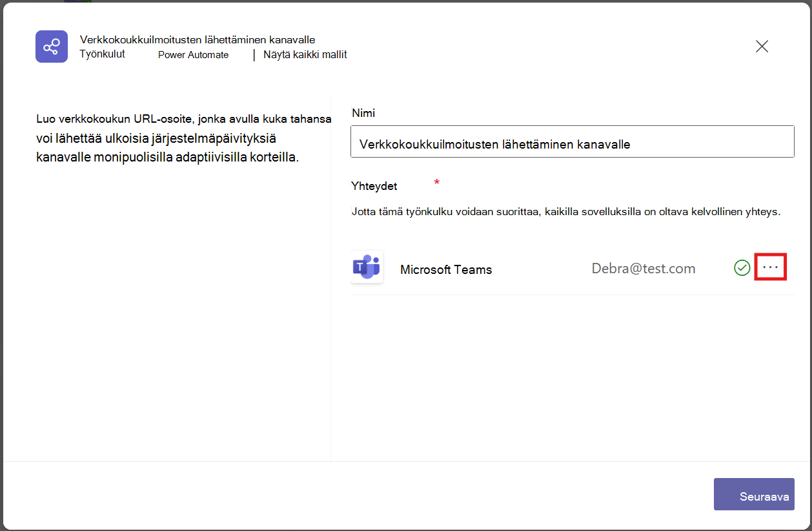Click the Microsoft Teams logo icon
Image resolution: width=812 pixels, height=531 pixels.
[367, 267]
